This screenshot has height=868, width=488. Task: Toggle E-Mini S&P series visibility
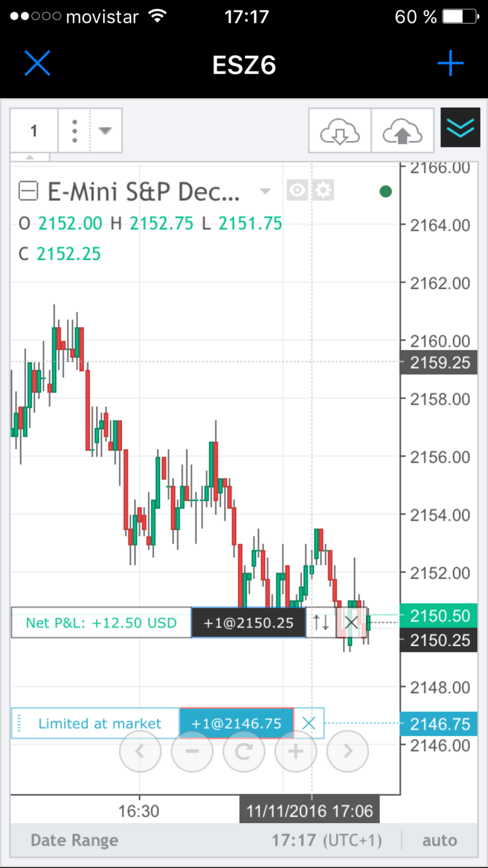[297, 190]
